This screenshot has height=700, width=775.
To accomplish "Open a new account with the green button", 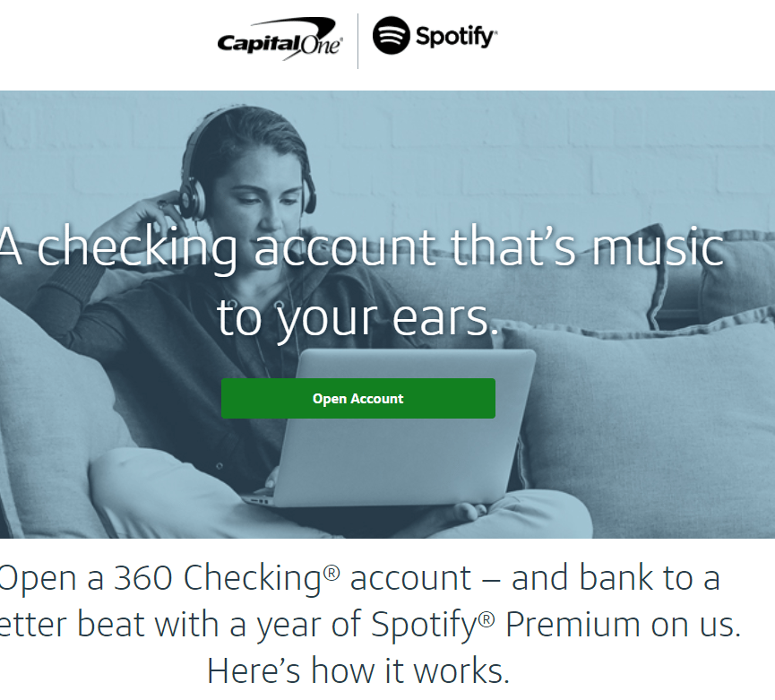I will coord(358,399).
